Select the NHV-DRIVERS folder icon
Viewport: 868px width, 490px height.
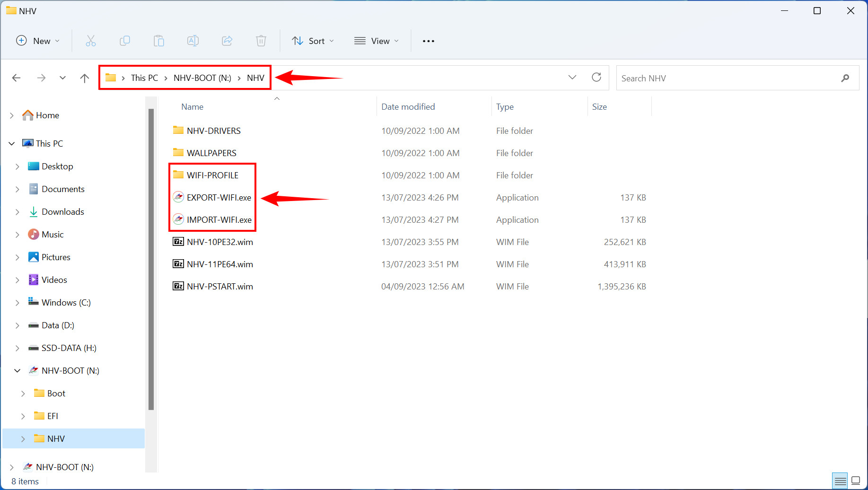[178, 130]
